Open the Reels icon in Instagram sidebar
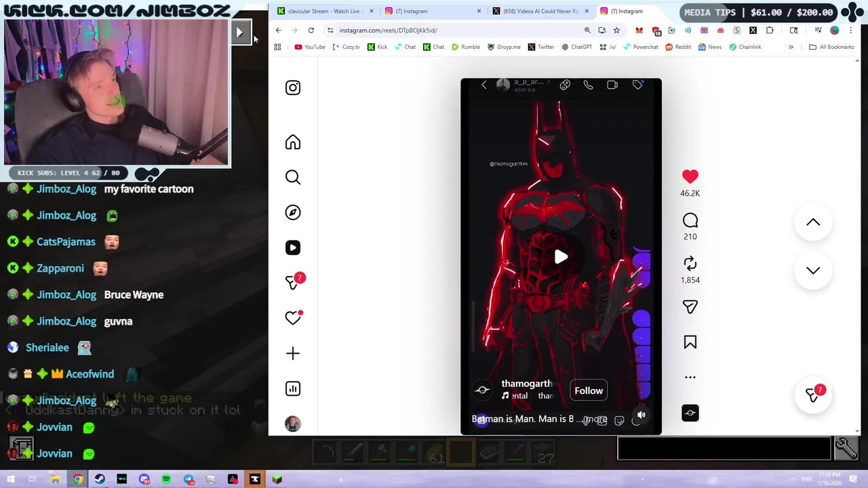 pos(293,247)
